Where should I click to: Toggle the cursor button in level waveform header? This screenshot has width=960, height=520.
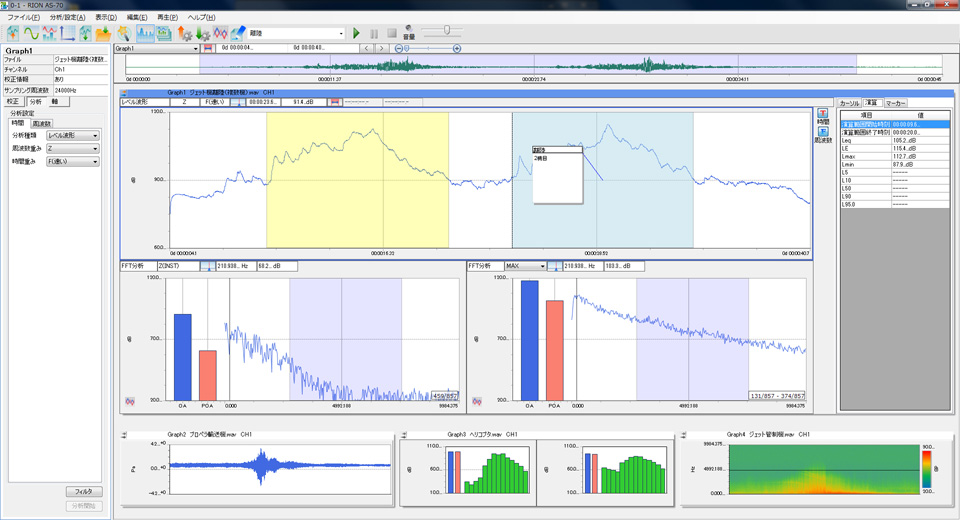pos(237,102)
